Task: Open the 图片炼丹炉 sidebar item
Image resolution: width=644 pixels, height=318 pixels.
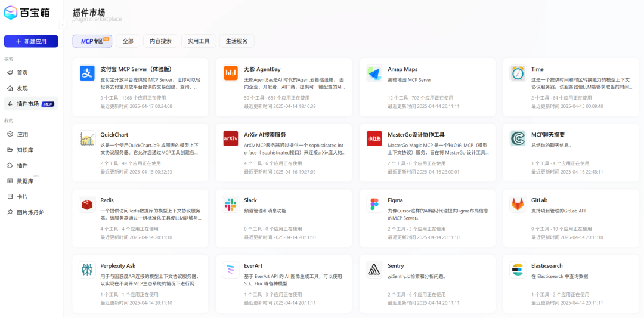Action: coord(31,212)
